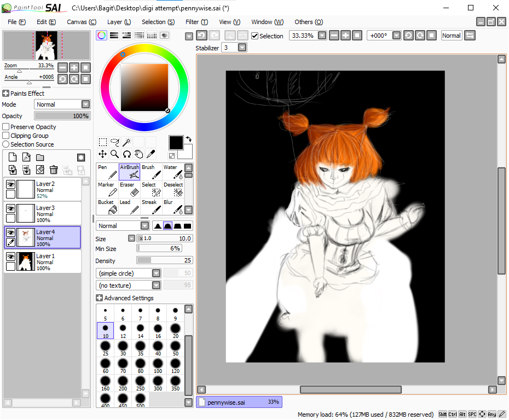Open the File menu
Screen dimensions: 509x420
pos(16,22)
